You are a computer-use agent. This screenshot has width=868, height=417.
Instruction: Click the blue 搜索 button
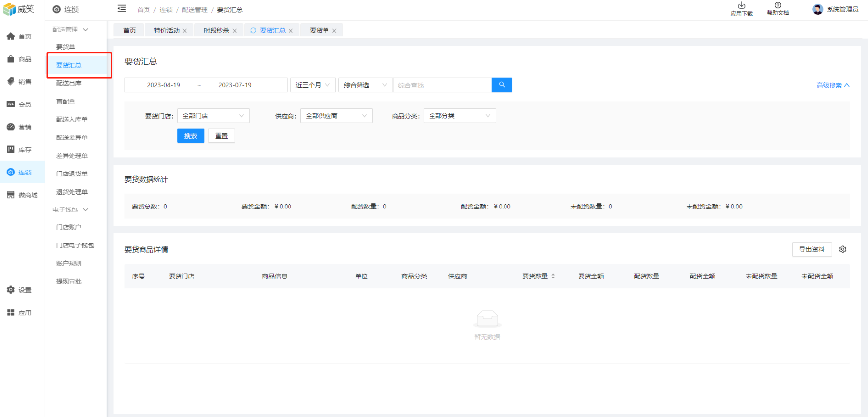[x=190, y=136]
